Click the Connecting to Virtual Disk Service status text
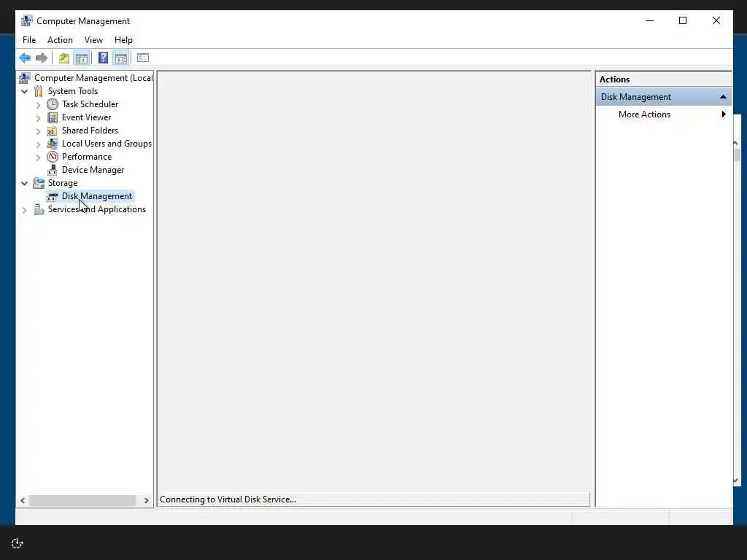Image resolution: width=747 pixels, height=560 pixels. pyautogui.click(x=228, y=499)
